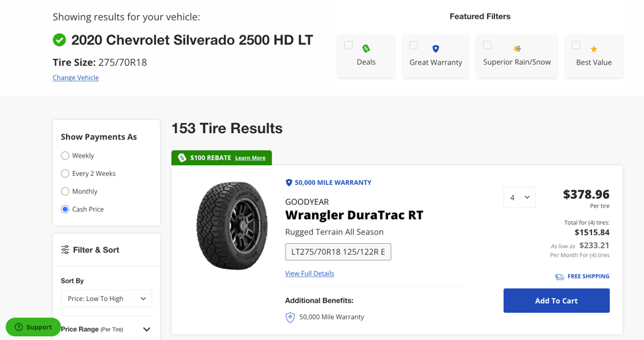Image resolution: width=644 pixels, height=340 pixels.
Task: Click the Change Vehicle link
Action: point(75,78)
